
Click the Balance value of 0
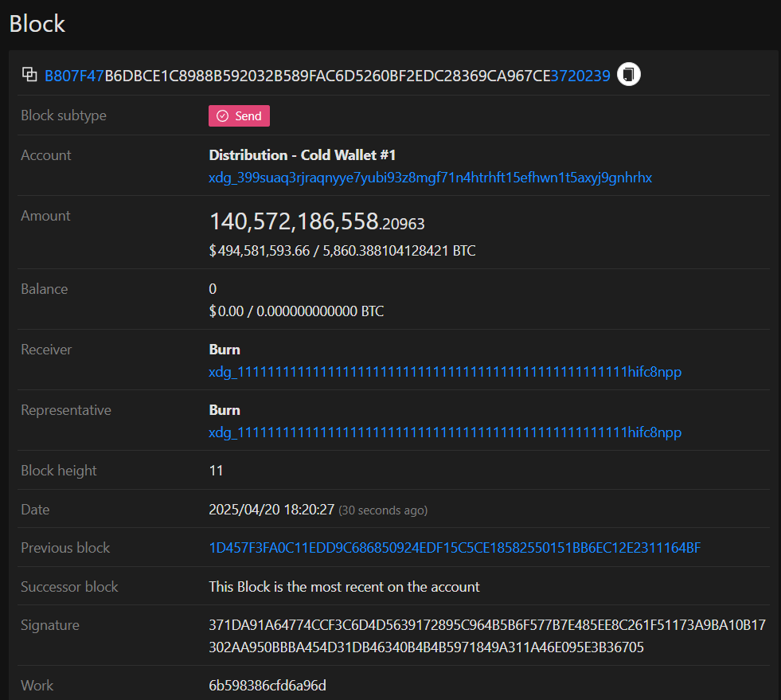pyautogui.click(x=213, y=288)
